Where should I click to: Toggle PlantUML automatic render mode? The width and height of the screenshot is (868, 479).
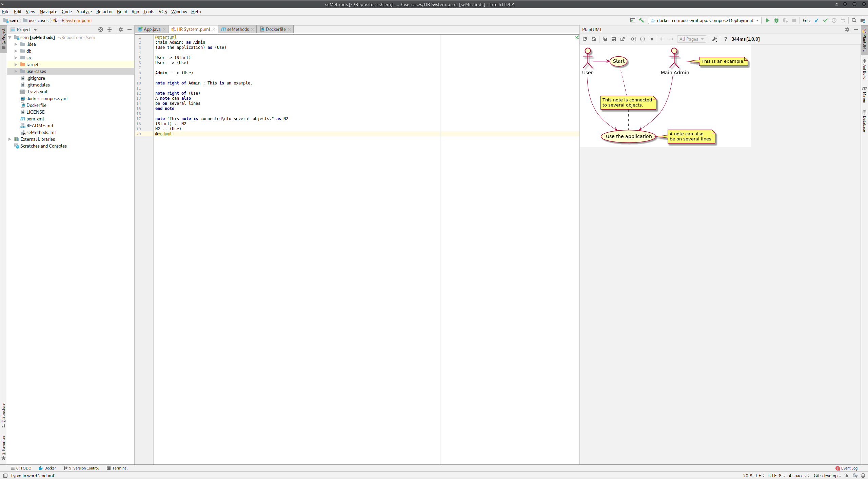click(593, 39)
